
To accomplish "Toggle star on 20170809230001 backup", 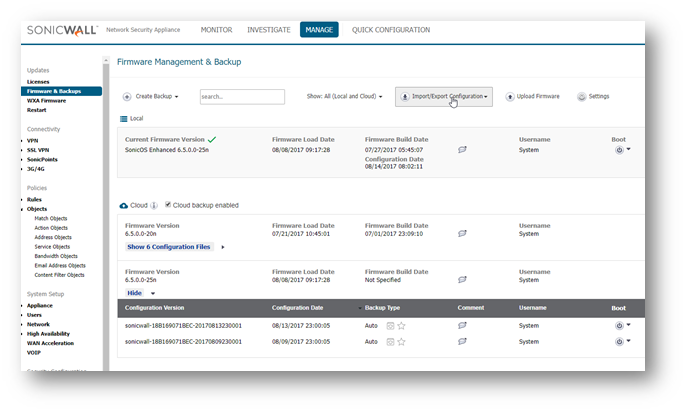I will pos(401,341).
